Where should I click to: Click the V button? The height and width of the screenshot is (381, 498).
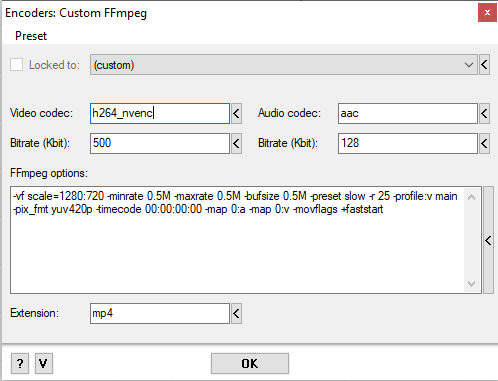click(x=44, y=363)
